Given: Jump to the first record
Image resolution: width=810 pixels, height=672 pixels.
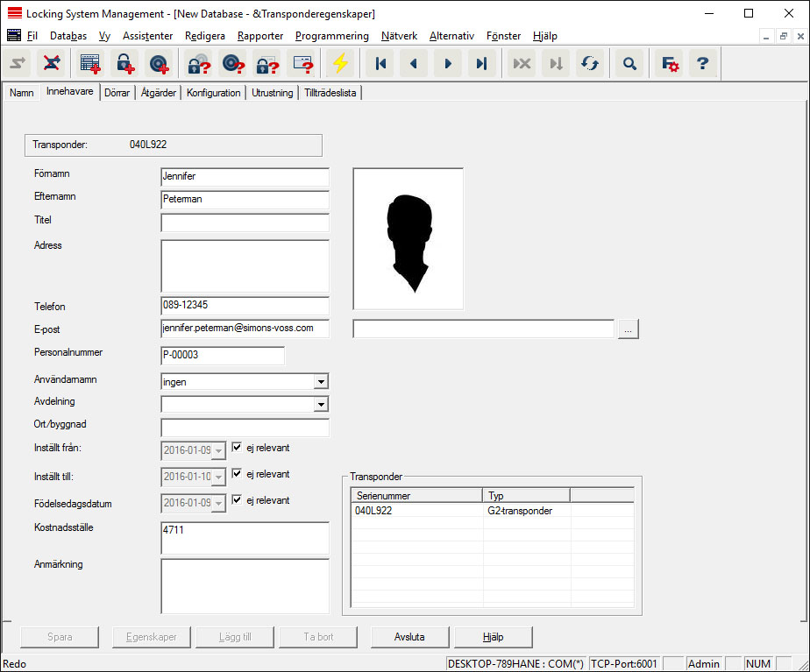Looking at the screenshot, I should pyautogui.click(x=380, y=64).
